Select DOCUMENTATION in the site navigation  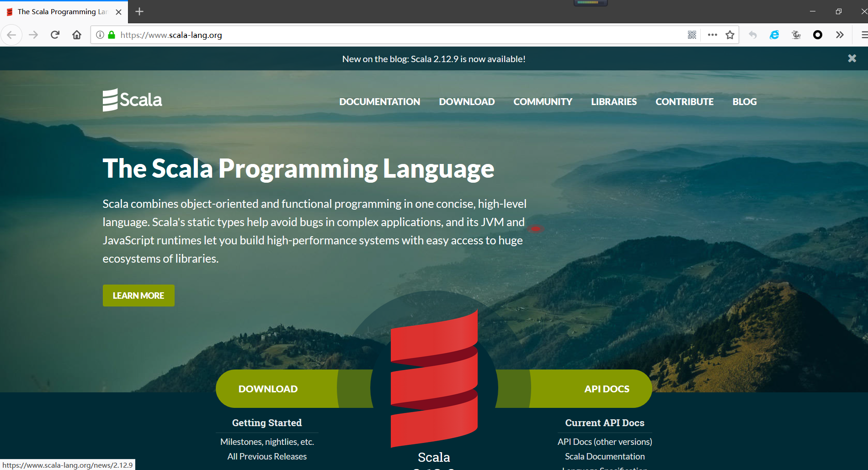[x=379, y=101]
